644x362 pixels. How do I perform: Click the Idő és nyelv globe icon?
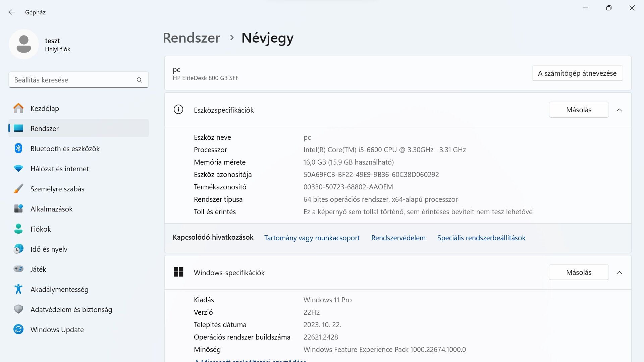point(18,249)
